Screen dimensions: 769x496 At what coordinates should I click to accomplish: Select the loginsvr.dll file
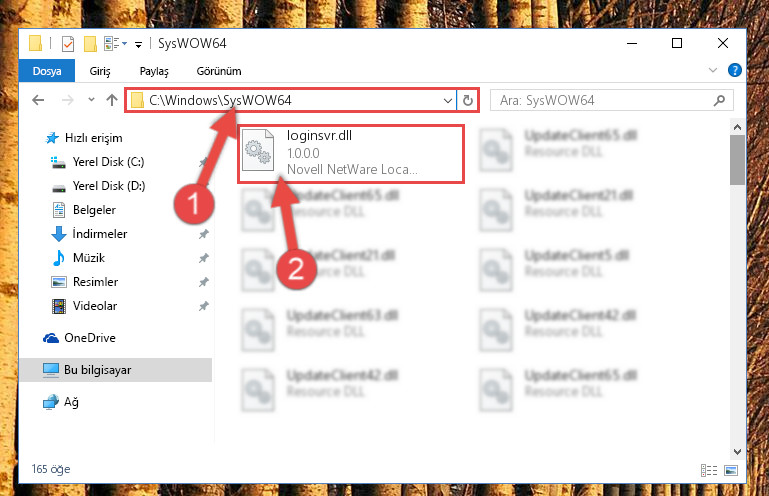click(351, 153)
